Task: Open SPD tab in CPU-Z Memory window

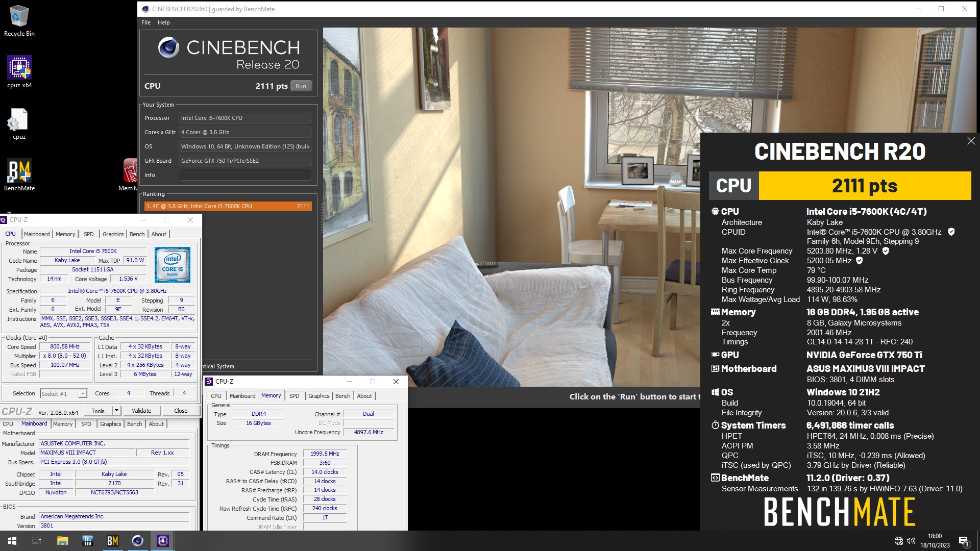Action: pos(295,396)
